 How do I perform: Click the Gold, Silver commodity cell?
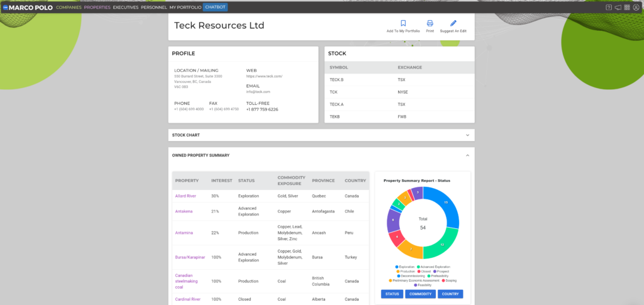(289, 196)
